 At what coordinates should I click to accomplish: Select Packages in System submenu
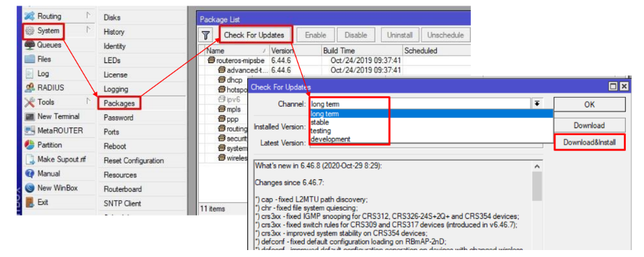pyautogui.click(x=119, y=103)
